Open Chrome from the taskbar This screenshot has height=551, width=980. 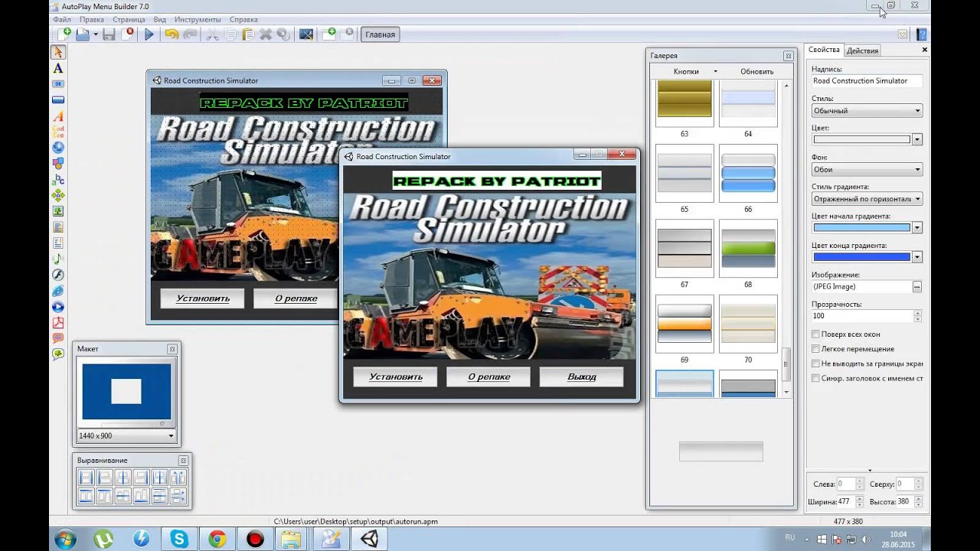coord(217,539)
